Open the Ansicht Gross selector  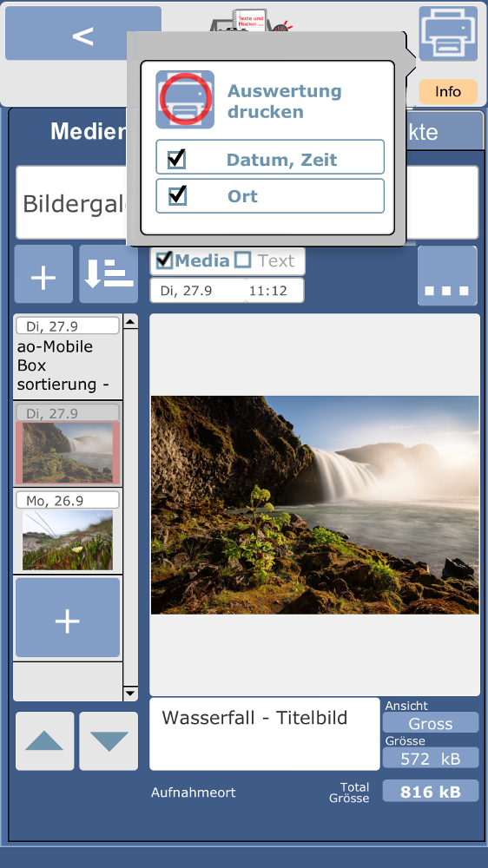click(x=431, y=724)
